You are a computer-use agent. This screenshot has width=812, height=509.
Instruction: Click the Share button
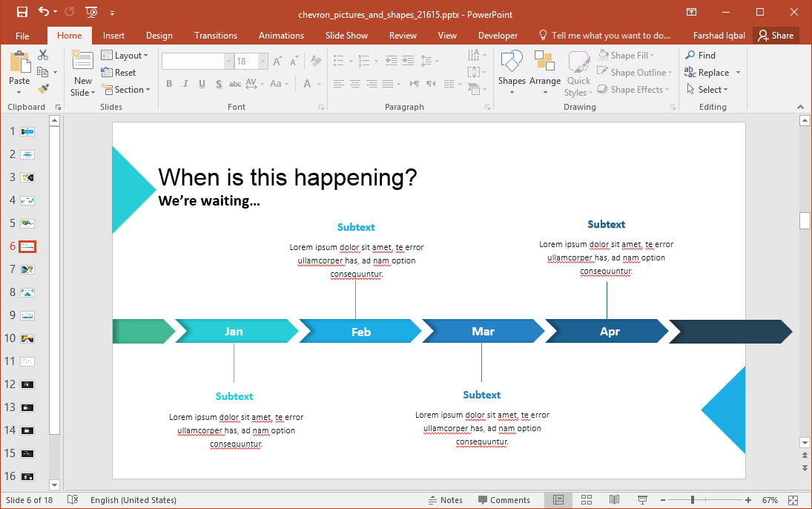[776, 36]
